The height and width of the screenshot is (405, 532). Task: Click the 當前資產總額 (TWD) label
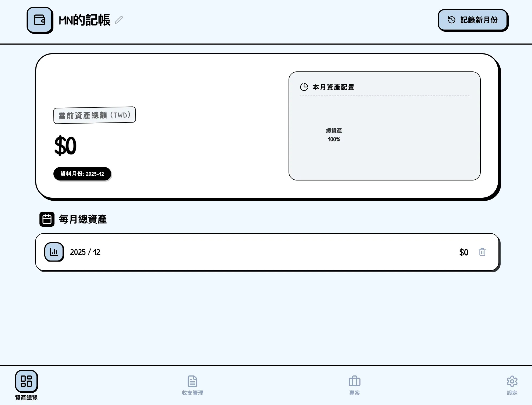click(x=94, y=115)
